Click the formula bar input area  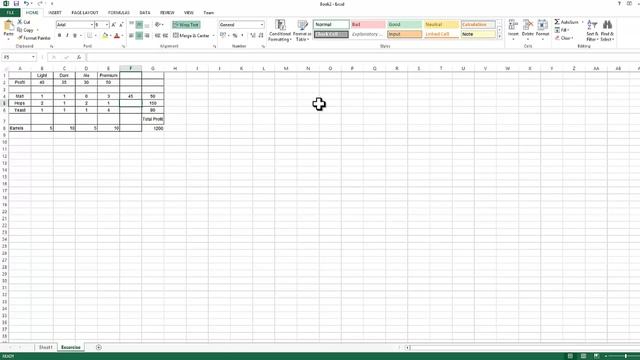click(x=362, y=58)
